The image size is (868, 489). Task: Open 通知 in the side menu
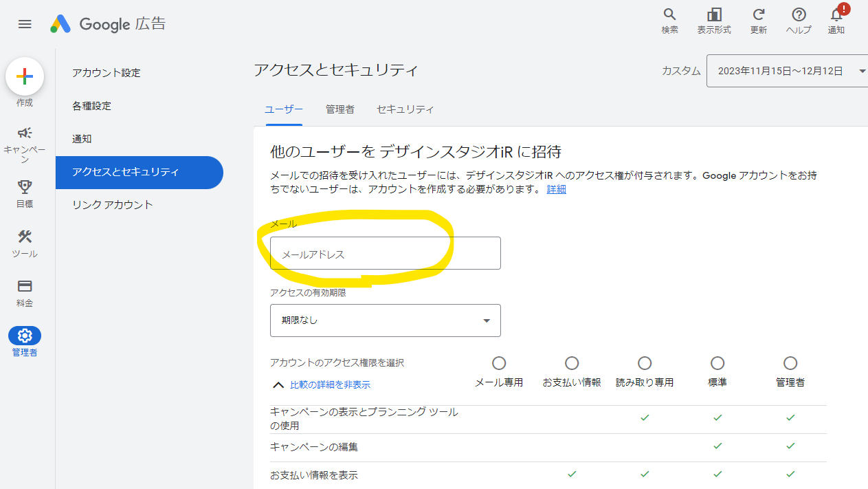(x=82, y=139)
